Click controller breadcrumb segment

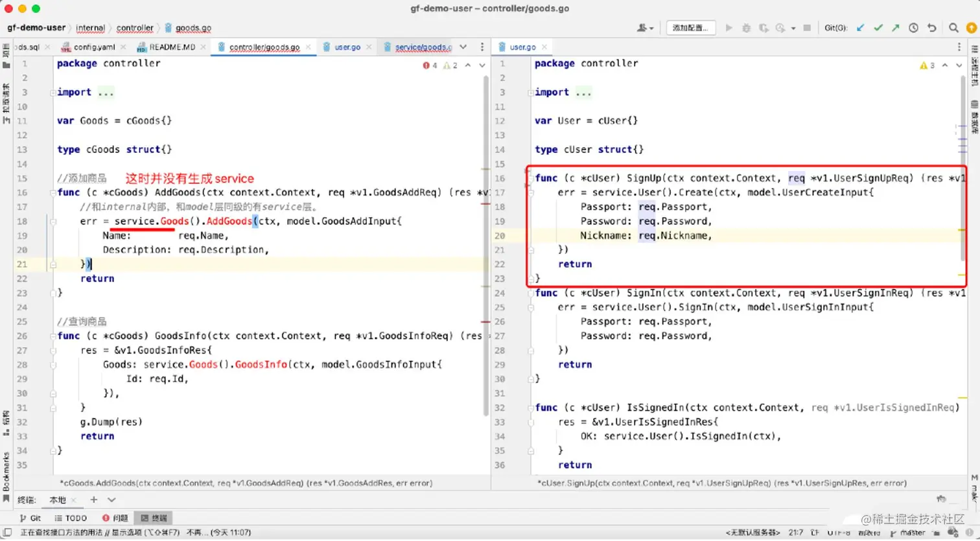tap(135, 28)
